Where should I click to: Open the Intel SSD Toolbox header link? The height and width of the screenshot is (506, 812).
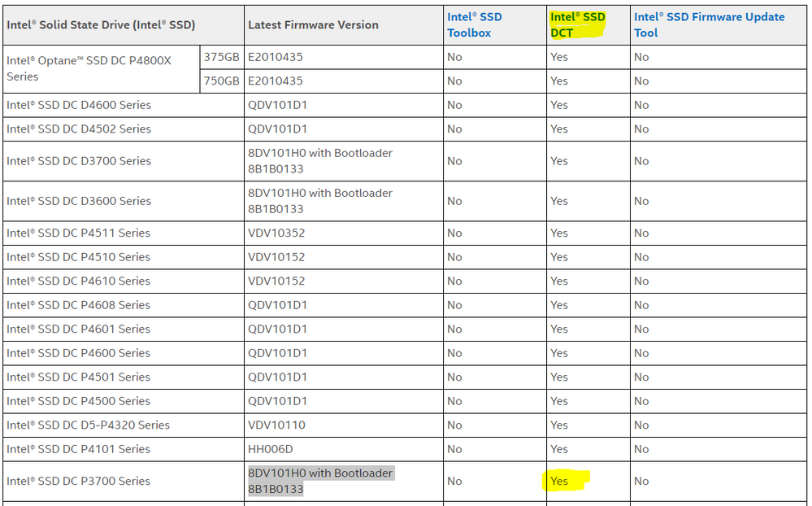[x=474, y=24]
